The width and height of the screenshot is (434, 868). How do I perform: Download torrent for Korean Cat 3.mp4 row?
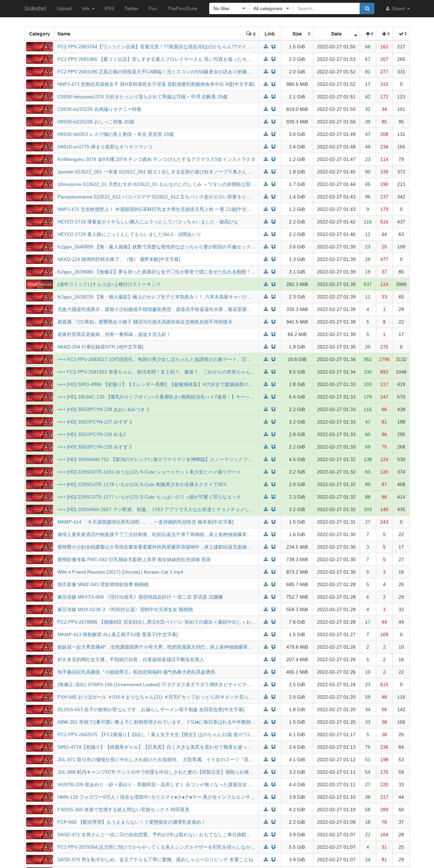(266, 572)
